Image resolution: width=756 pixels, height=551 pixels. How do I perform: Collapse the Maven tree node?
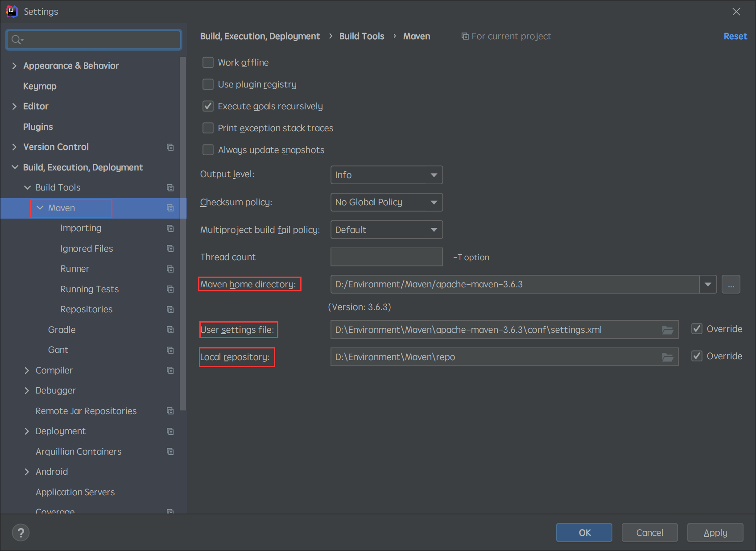40,208
